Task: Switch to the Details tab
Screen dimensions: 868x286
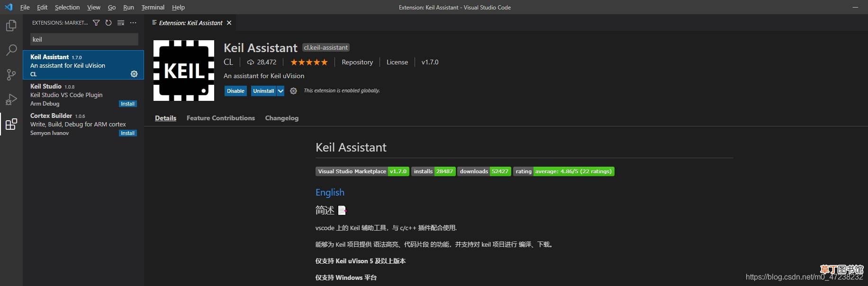Action: click(x=165, y=118)
